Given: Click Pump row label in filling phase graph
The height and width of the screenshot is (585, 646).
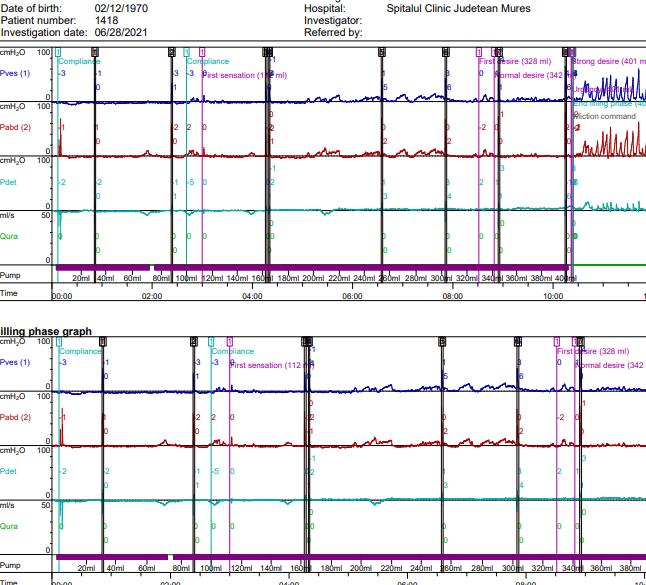Looking at the screenshot, I should (x=10, y=565).
